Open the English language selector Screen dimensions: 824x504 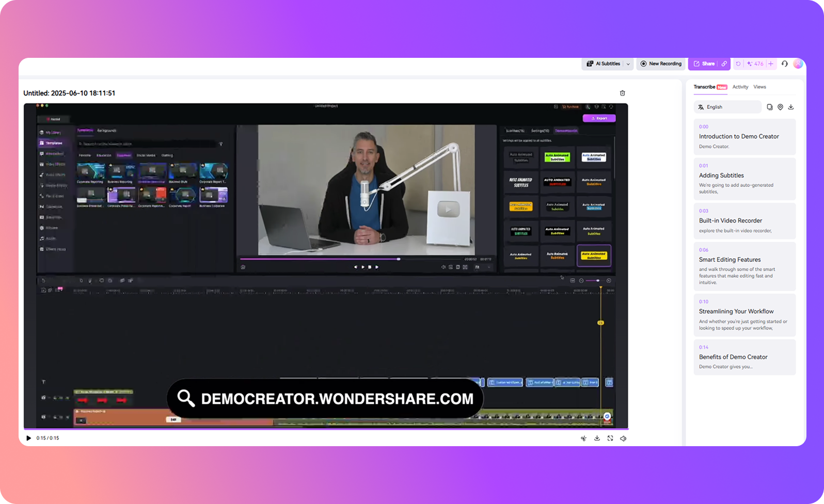[x=727, y=107]
